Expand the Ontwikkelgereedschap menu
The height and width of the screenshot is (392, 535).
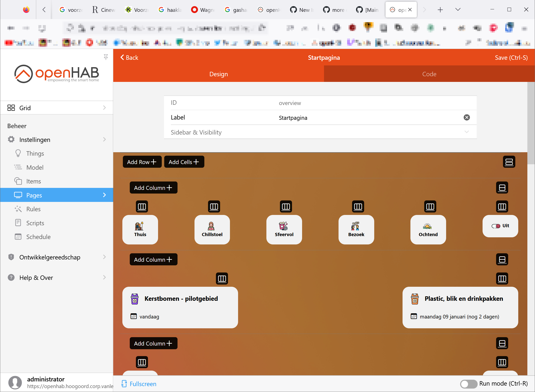pyautogui.click(x=50, y=257)
